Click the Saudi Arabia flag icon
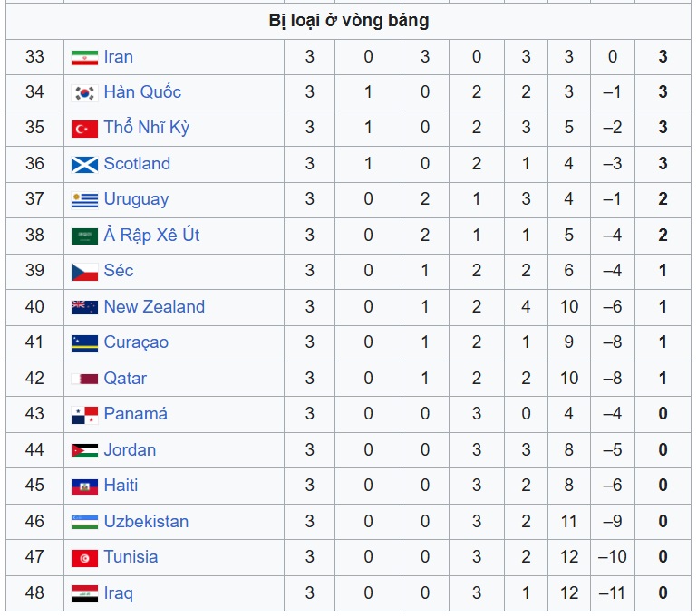The image size is (697, 616). pyautogui.click(x=84, y=236)
